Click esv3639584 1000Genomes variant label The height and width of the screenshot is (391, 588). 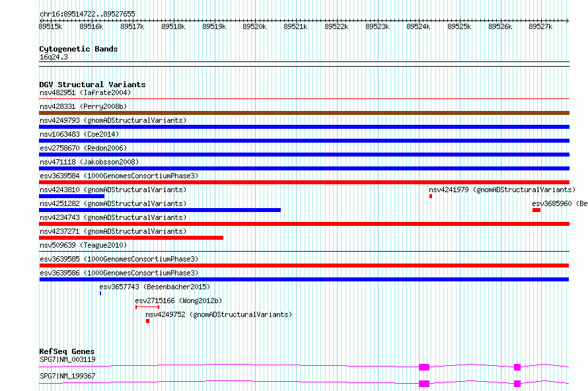pyautogui.click(x=119, y=176)
